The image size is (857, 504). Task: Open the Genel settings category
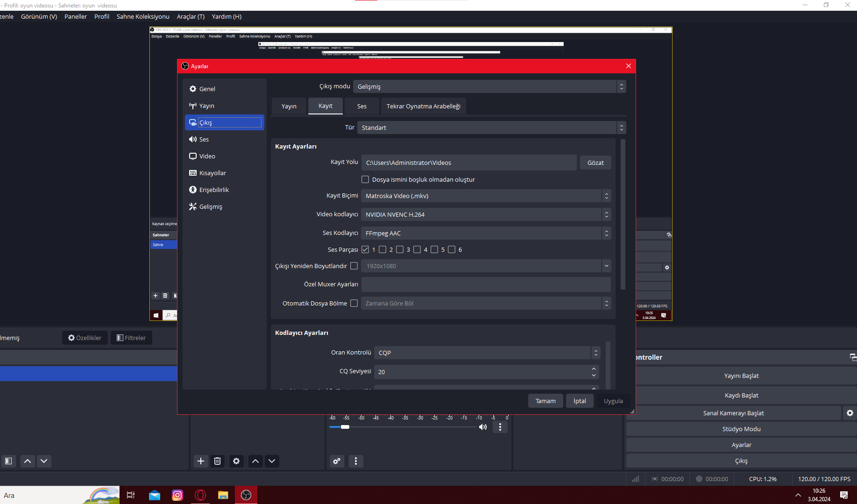225,89
